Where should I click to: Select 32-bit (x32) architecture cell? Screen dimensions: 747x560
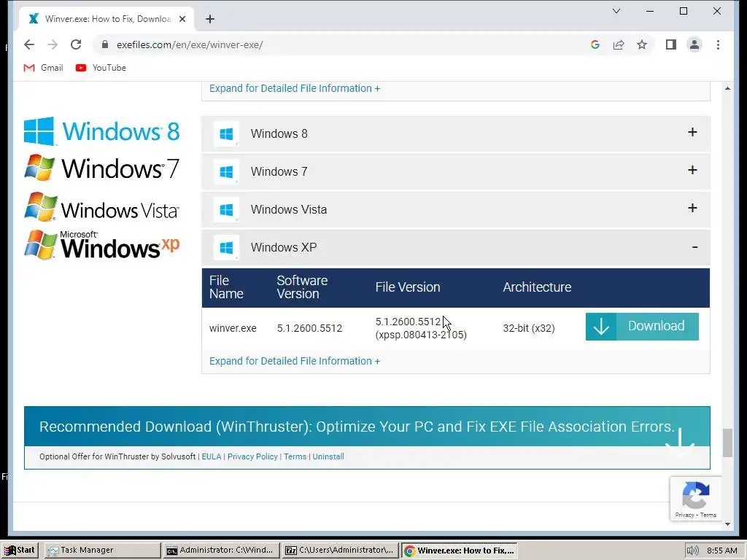(x=529, y=328)
